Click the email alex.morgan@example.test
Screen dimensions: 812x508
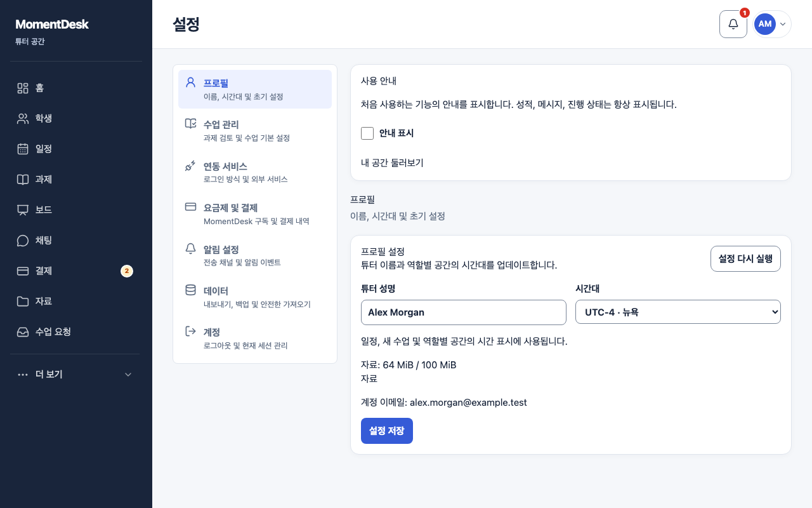[468, 403]
